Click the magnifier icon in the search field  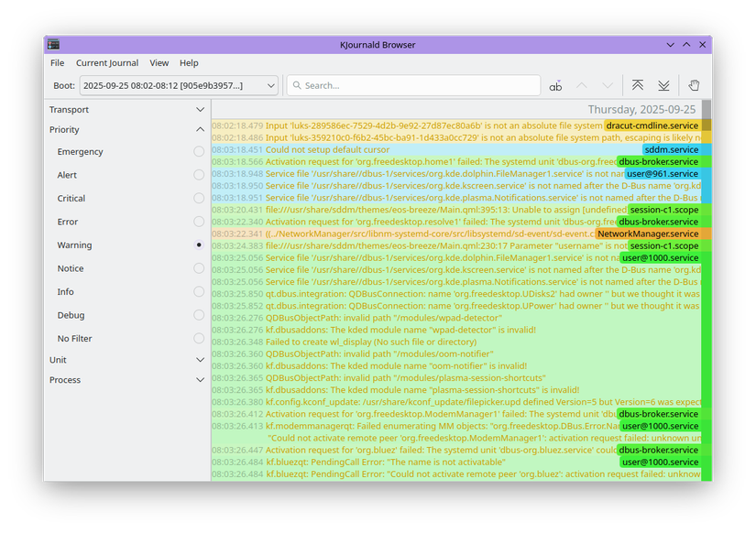click(x=297, y=84)
